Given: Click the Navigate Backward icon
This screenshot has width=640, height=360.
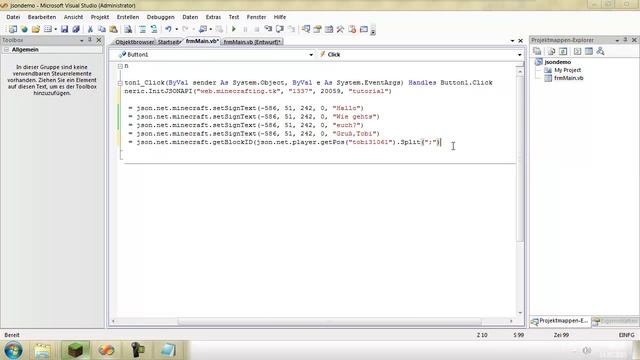Looking at the screenshot, I should pos(203,29).
